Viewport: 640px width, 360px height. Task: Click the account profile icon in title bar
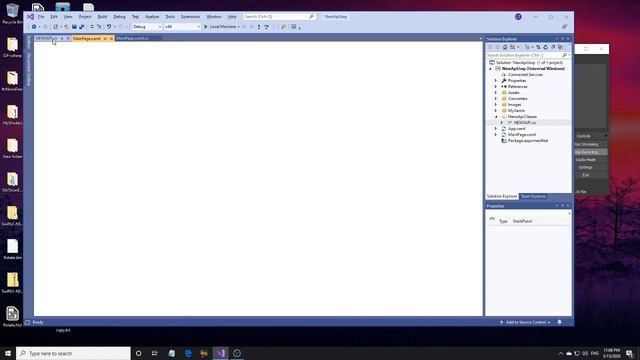tap(518, 17)
